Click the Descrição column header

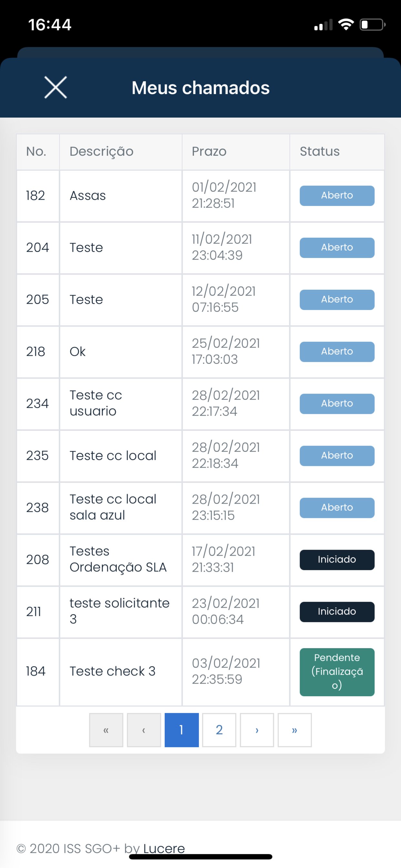click(x=101, y=152)
